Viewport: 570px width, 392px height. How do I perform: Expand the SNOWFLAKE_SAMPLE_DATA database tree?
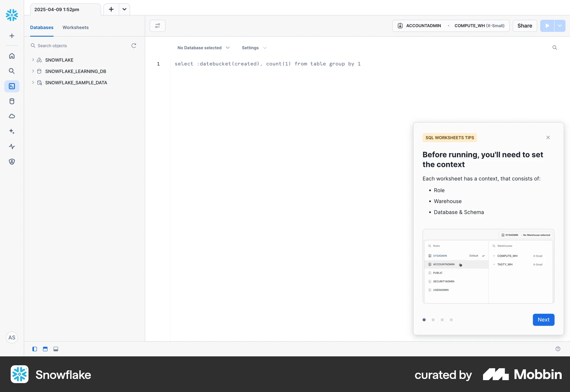pos(33,83)
